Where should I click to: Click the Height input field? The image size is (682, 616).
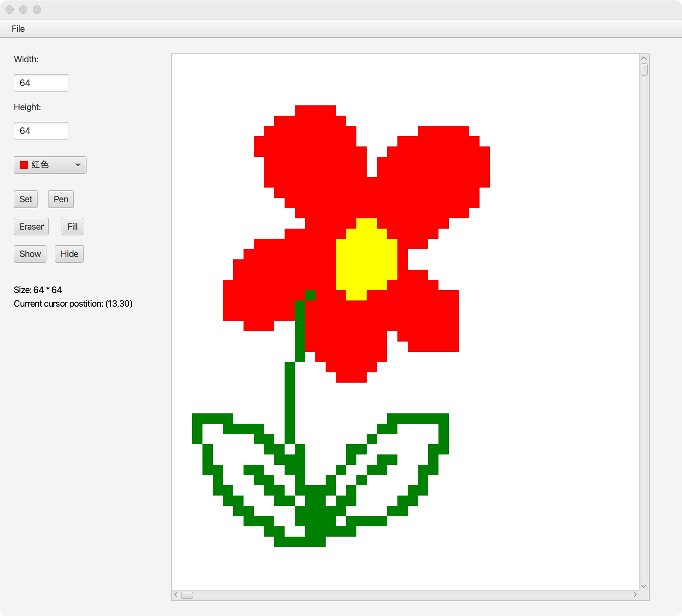(41, 130)
